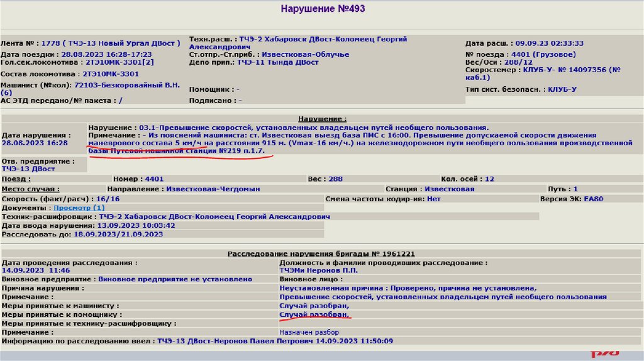Click Случай разобран for Меры к помощнику
The image size is (644, 361).
[314, 314]
